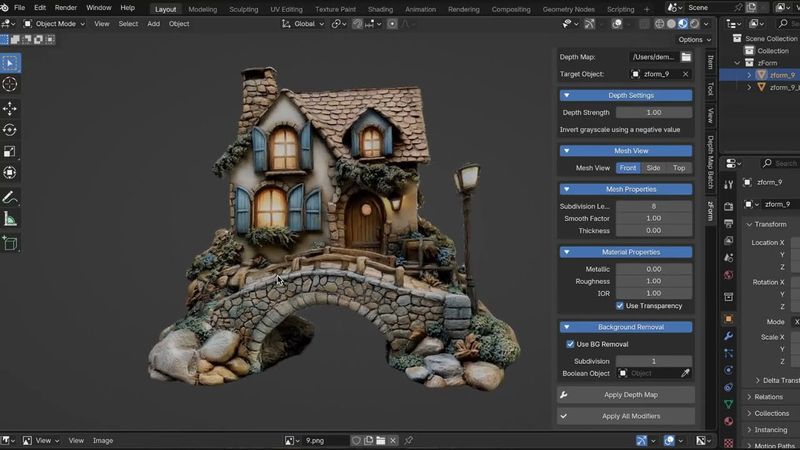The width and height of the screenshot is (800, 450).
Task: Toggle viewport overlays icon
Action: pos(617,23)
